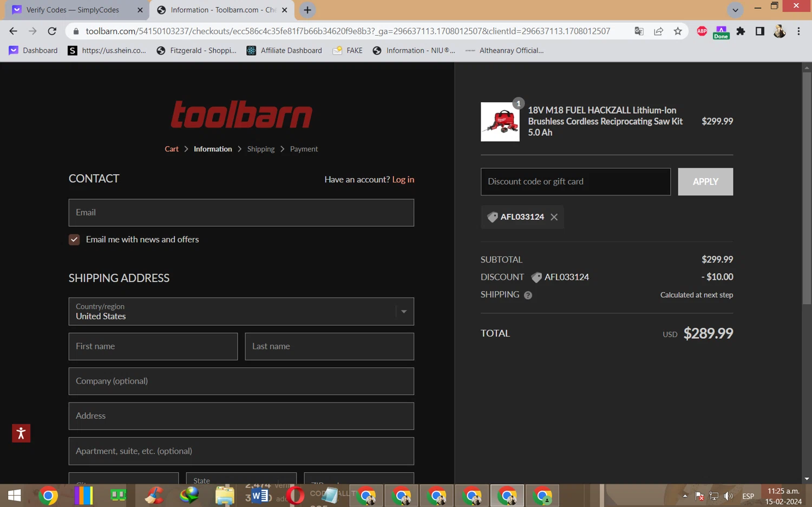The image size is (812, 507).
Task: Select the Information - Toolbarn.com tab
Action: 222,10
